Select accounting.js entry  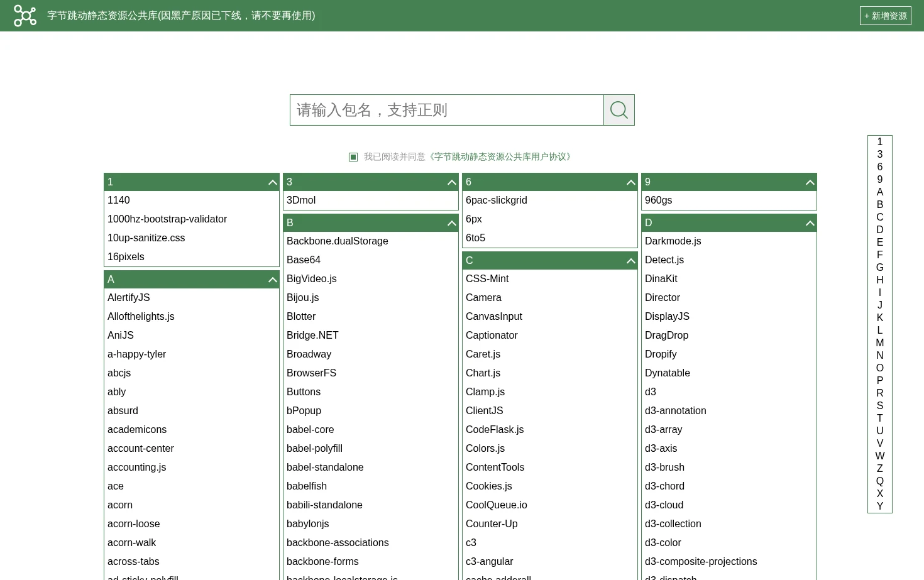[x=137, y=468]
